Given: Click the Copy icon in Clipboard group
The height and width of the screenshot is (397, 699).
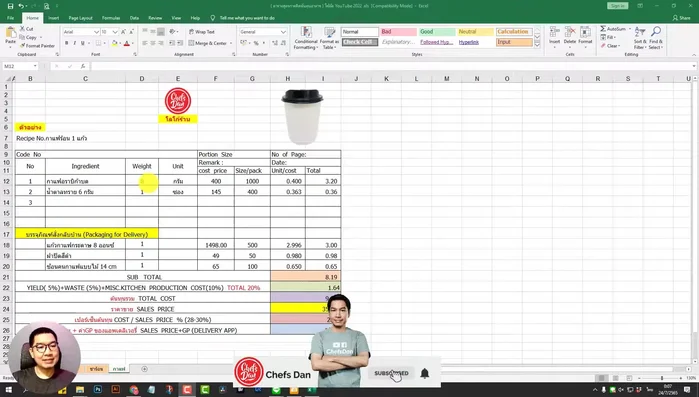Looking at the screenshot, I should click(x=22, y=37).
